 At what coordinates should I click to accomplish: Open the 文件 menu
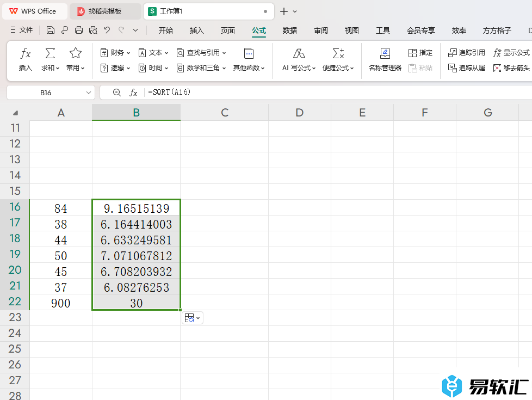[22, 30]
